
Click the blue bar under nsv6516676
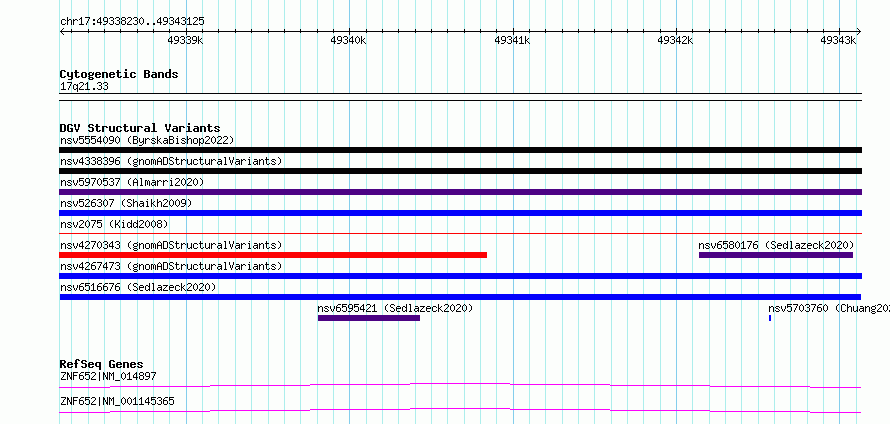pyautogui.click(x=460, y=297)
